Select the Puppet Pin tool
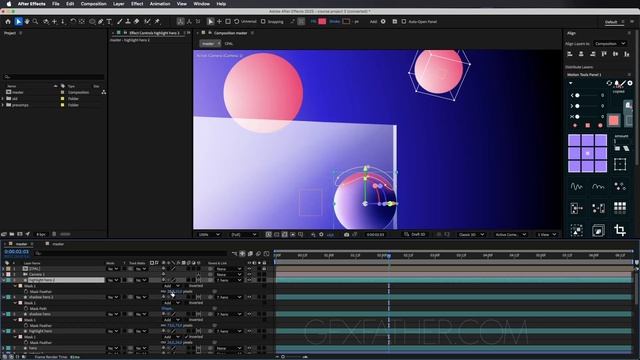The image size is (640, 360). click(x=157, y=22)
